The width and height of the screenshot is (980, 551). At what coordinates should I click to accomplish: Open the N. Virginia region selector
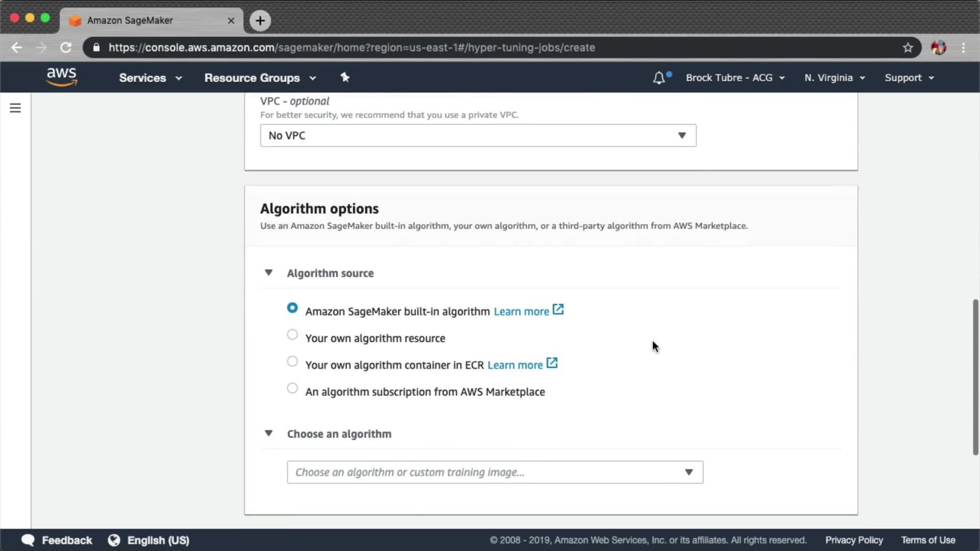click(x=835, y=78)
